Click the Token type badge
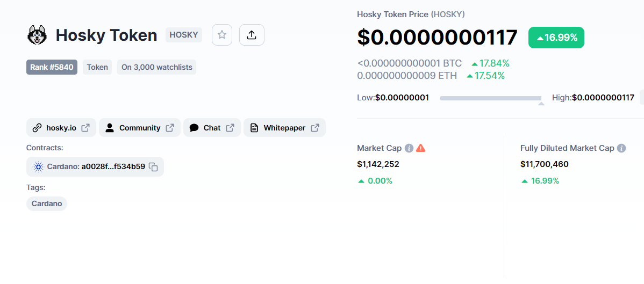 pyautogui.click(x=97, y=67)
